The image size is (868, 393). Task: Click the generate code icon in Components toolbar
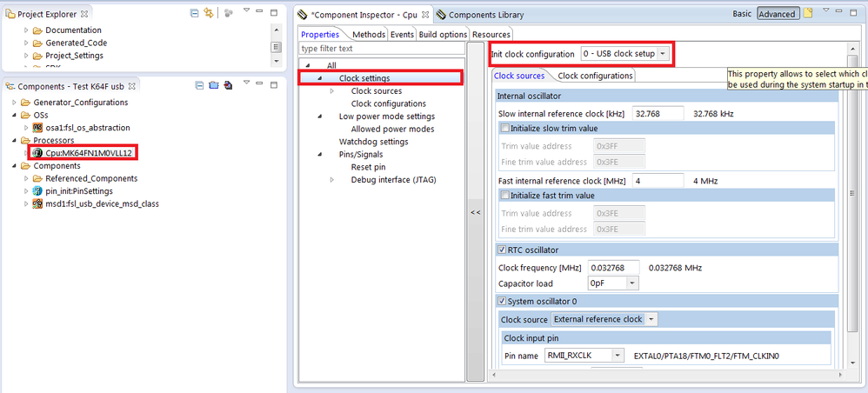(228, 86)
